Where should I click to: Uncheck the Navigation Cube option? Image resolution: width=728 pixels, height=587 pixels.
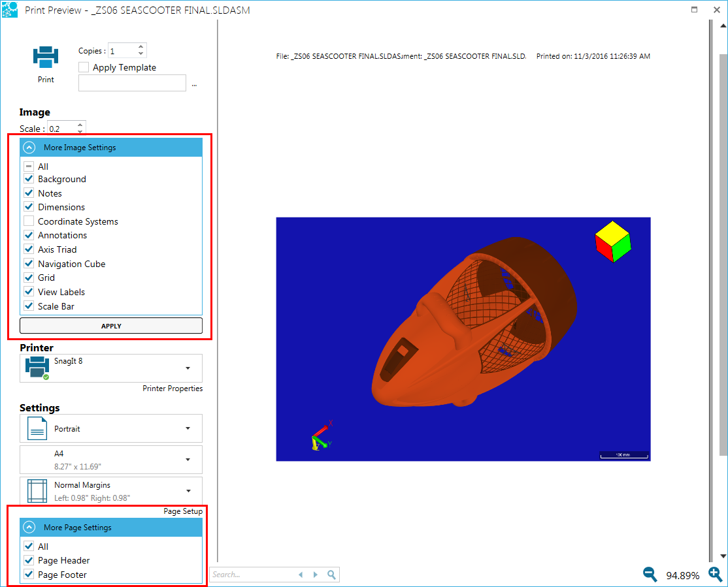(29, 264)
